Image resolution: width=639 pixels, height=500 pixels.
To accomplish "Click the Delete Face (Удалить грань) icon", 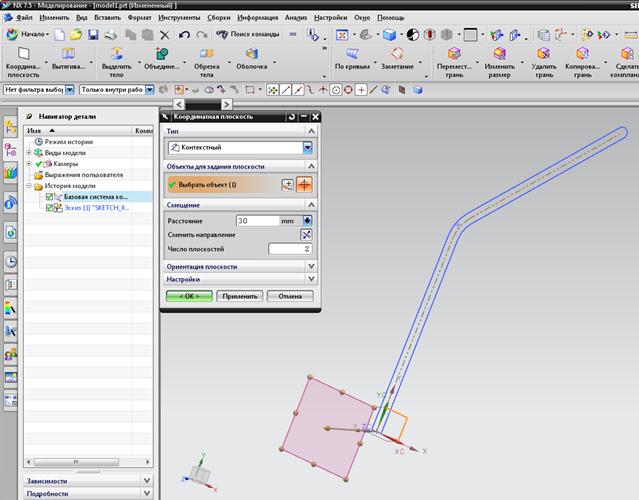I will (x=544, y=54).
